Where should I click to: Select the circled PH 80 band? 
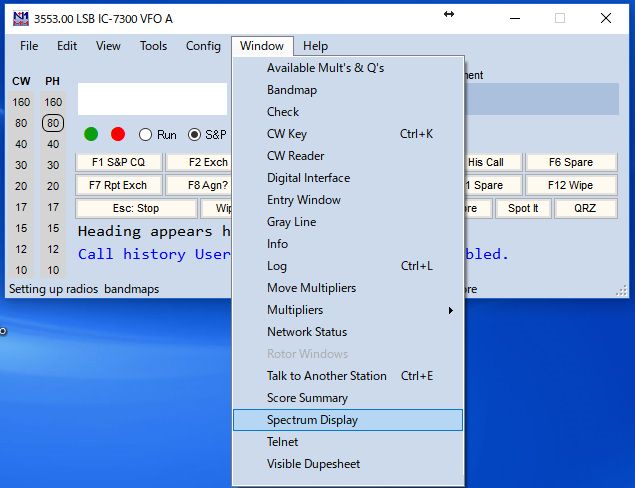[x=53, y=123]
